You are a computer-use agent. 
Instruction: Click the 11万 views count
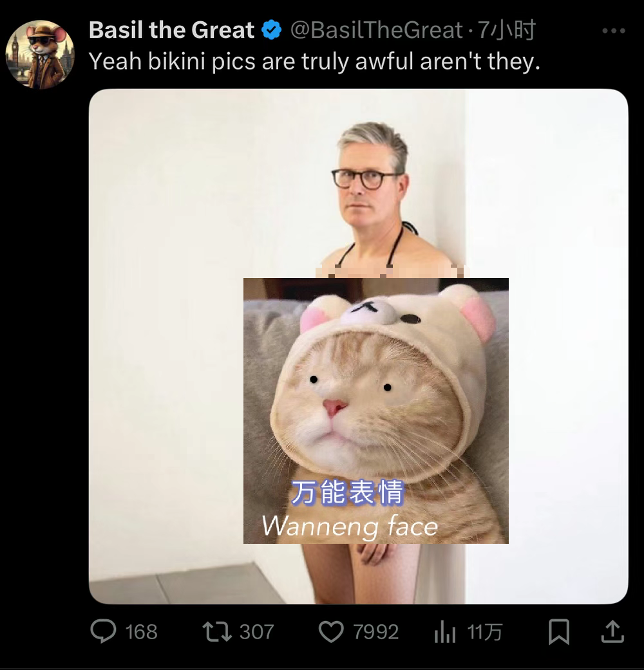484,632
